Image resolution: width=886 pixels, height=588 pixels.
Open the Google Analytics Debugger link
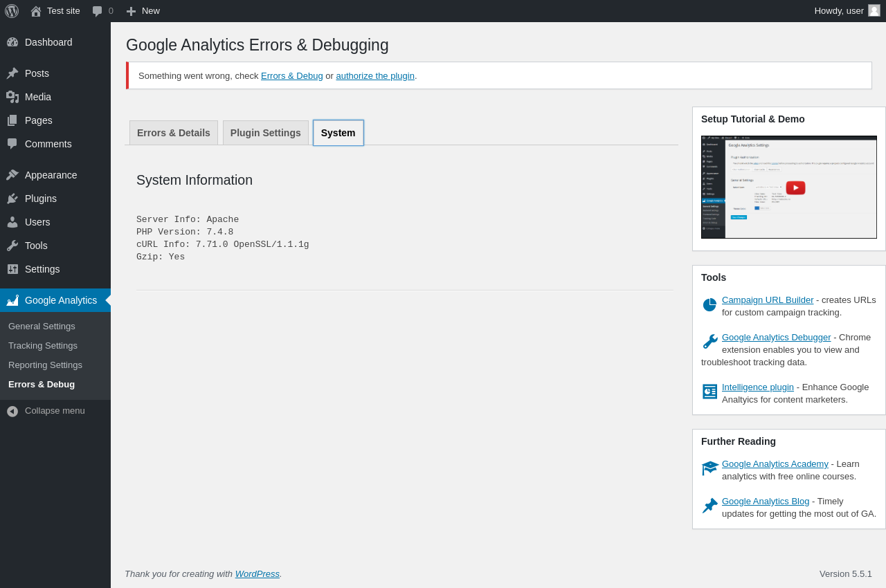(777, 338)
